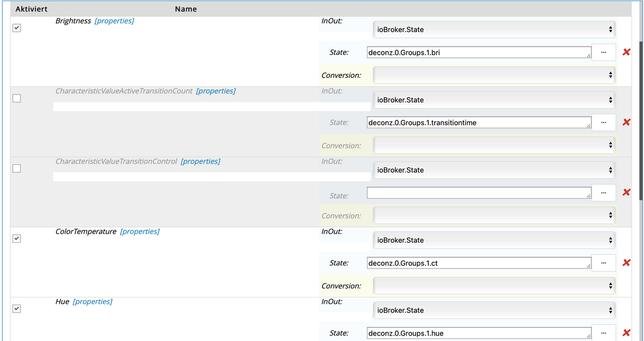Remove the transitiontime state via red X
This screenshot has width=644, height=341.
(626, 122)
